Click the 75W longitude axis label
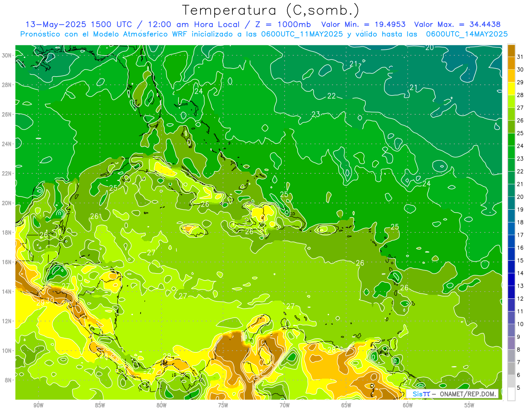The image size is (532, 411). (x=223, y=405)
